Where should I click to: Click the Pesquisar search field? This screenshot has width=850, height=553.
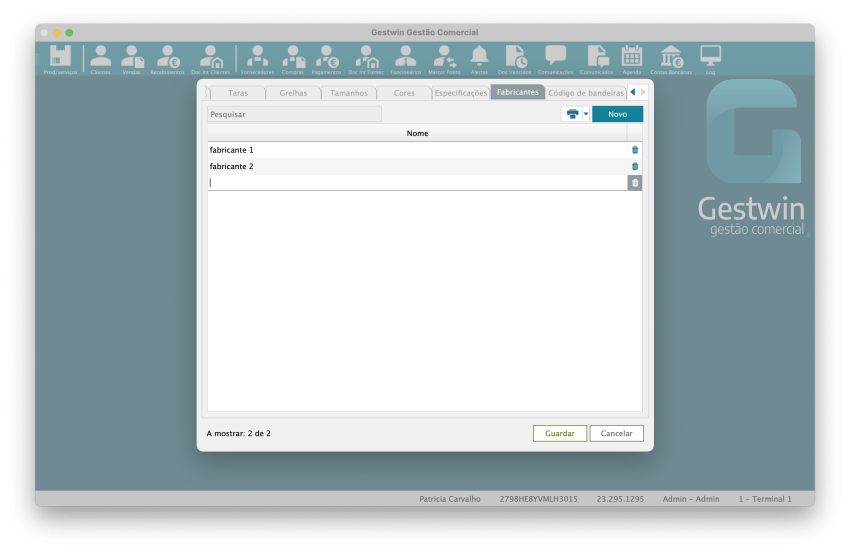click(294, 114)
